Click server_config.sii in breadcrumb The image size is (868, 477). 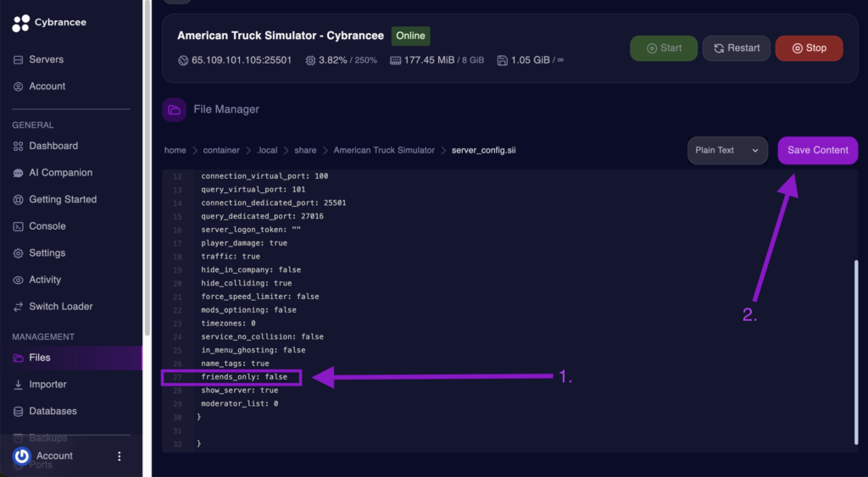tap(484, 150)
